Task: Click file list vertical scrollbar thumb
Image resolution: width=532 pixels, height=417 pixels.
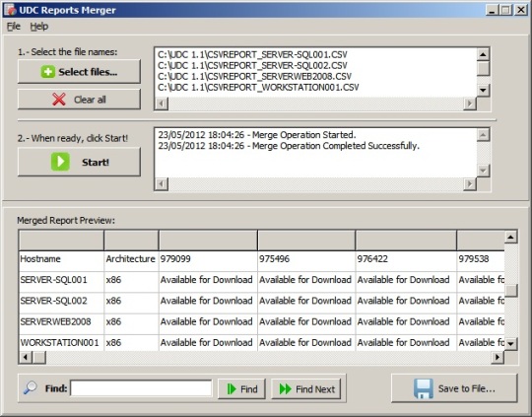Action: pyautogui.click(x=483, y=68)
